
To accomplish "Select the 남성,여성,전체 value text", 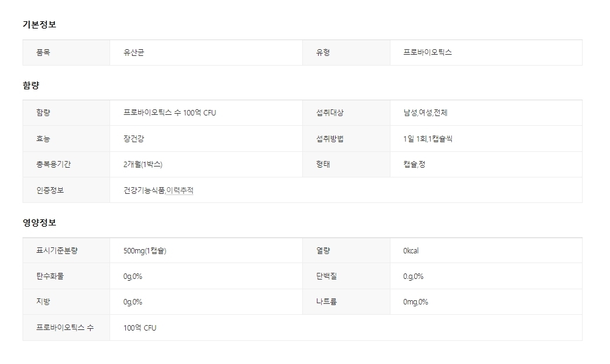I will tap(426, 113).
